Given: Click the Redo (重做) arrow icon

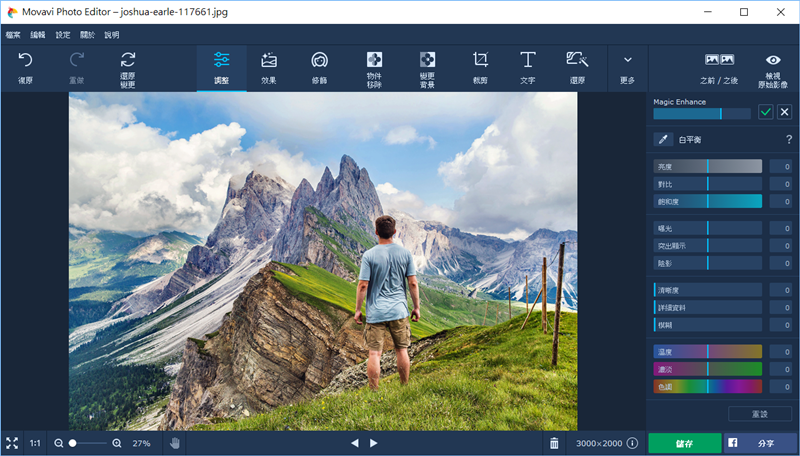Looking at the screenshot, I should pyautogui.click(x=77, y=60).
